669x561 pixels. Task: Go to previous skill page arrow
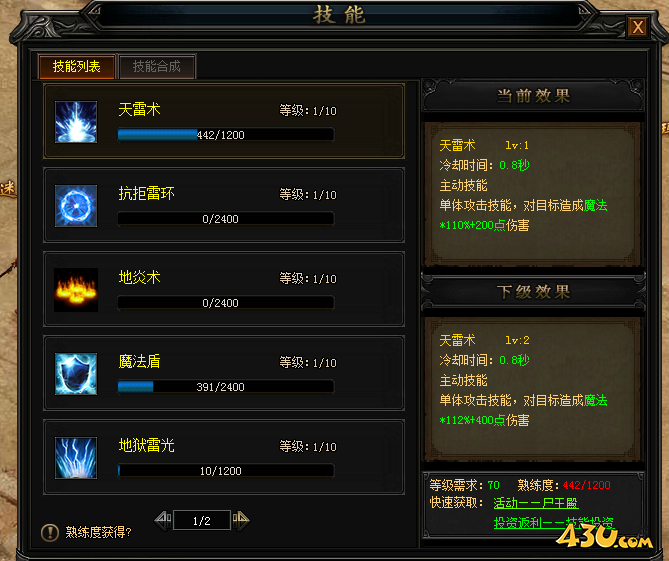pos(163,520)
